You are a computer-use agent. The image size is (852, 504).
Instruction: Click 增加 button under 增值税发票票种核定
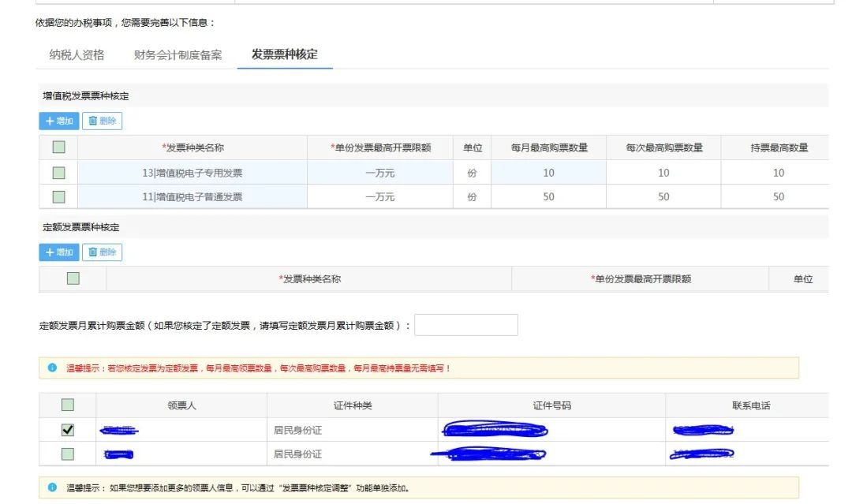pyautogui.click(x=58, y=121)
